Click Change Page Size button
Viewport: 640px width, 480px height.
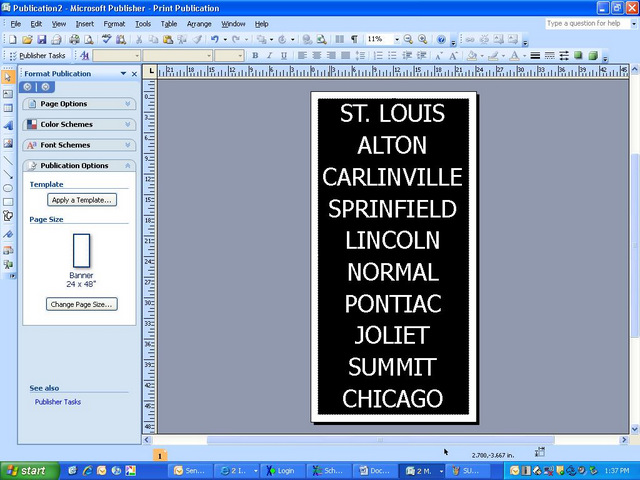tap(82, 304)
